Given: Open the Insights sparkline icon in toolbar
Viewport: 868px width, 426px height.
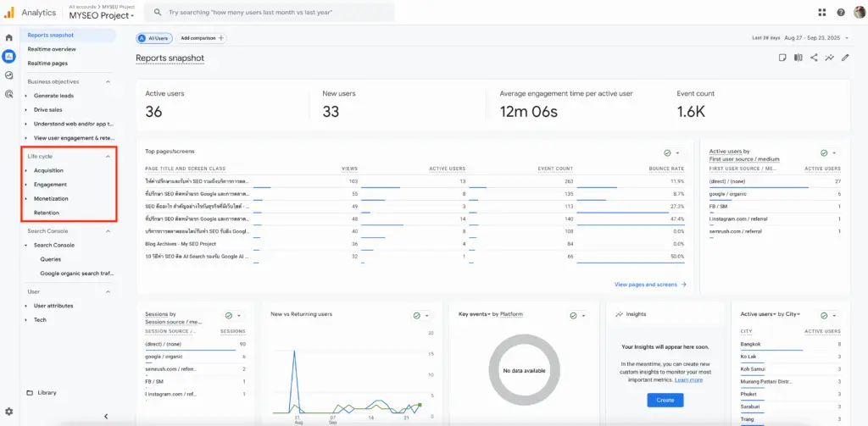Looking at the screenshot, I should click(x=829, y=58).
